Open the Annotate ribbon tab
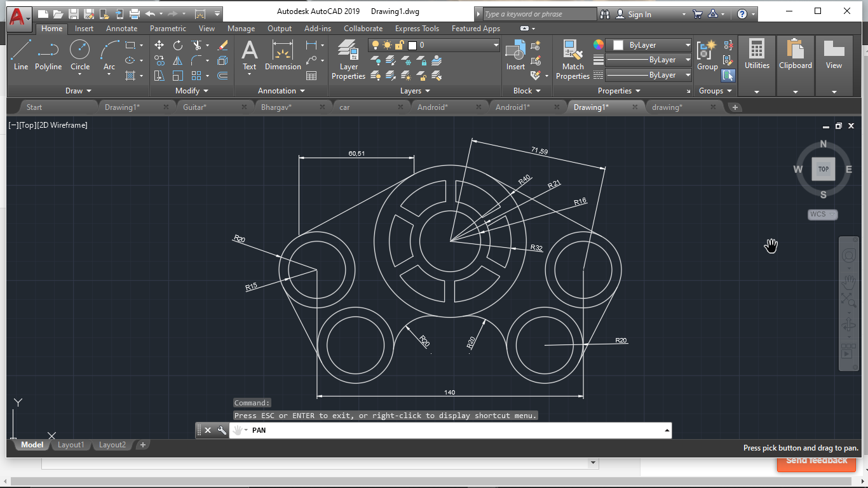This screenshot has width=868, height=488. [x=121, y=29]
